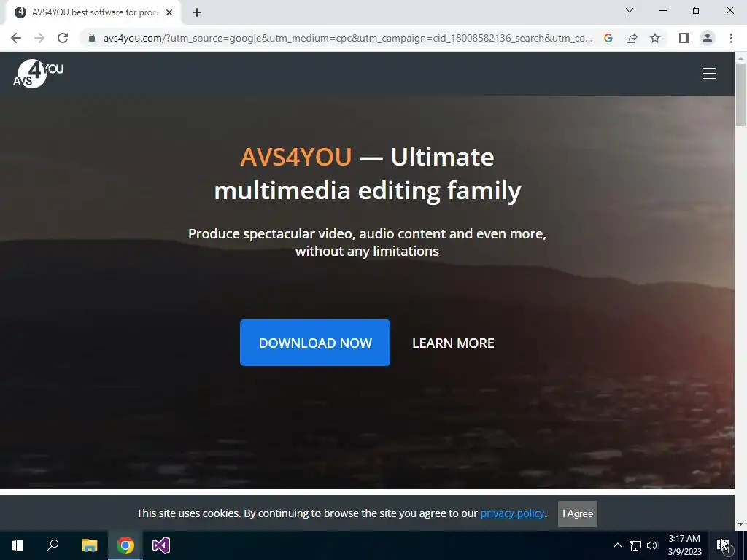Open the volume control in tray
Viewport: 747px width, 560px height.
pyautogui.click(x=652, y=545)
